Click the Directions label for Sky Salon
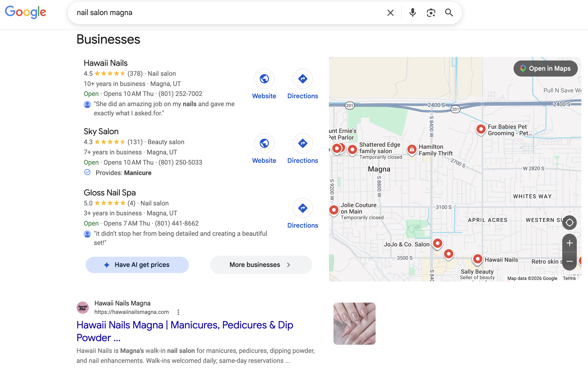588x370 pixels. point(303,161)
